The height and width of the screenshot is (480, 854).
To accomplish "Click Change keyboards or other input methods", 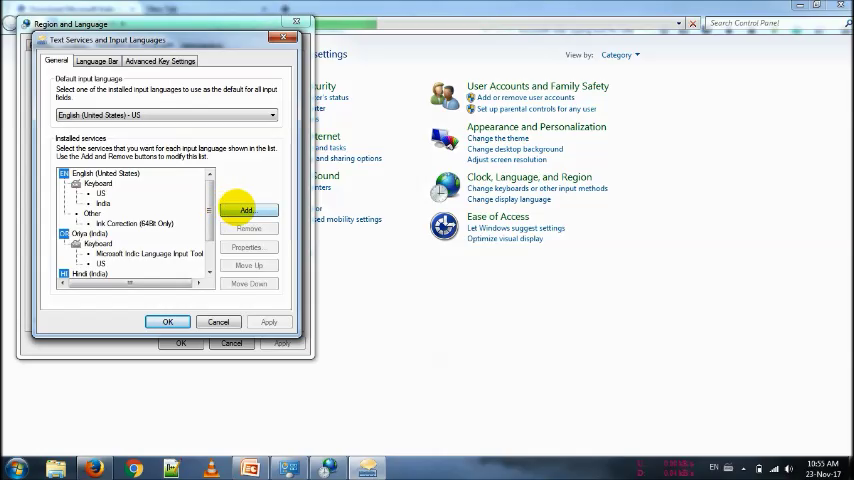I will [538, 189].
